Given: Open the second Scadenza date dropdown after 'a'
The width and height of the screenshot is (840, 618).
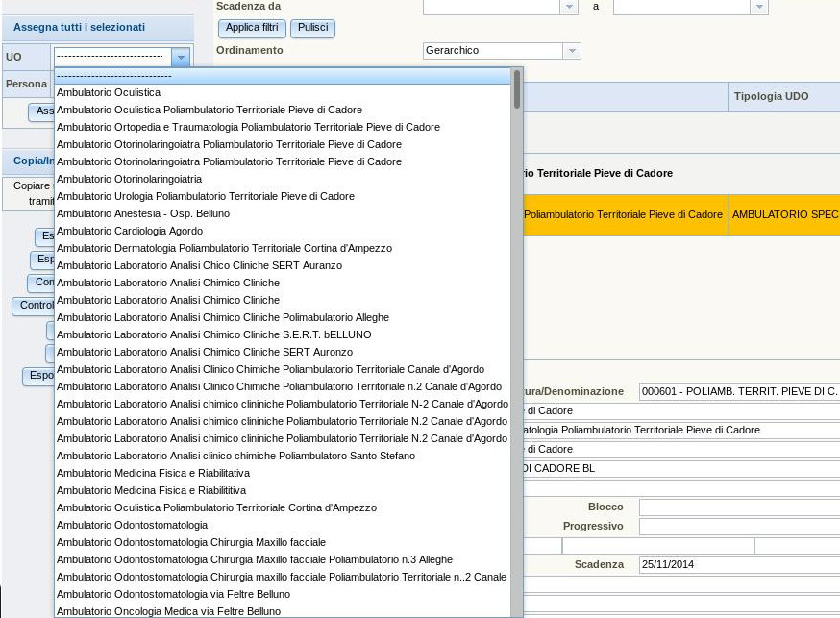Looking at the screenshot, I should (759, 7).
